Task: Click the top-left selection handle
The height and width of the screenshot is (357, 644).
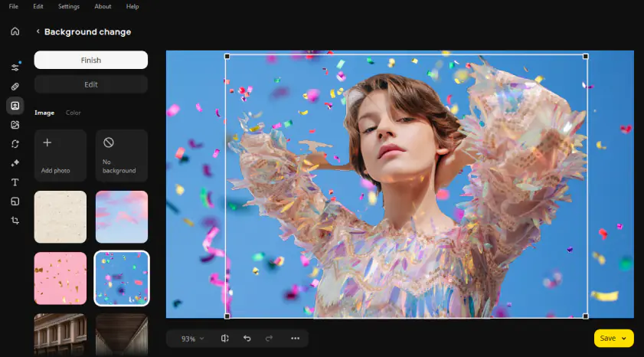Action: tap(227, 56)
